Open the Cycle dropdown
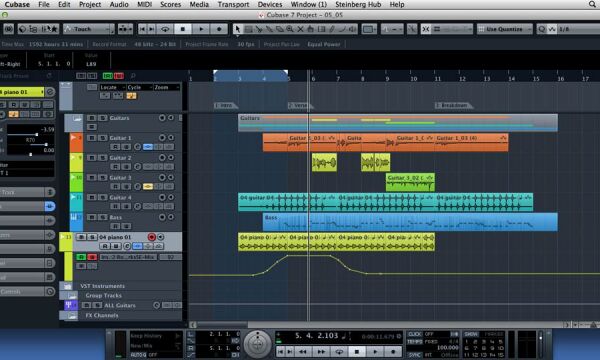The height and width of the screenshot is (360, 600). (140, 88)
